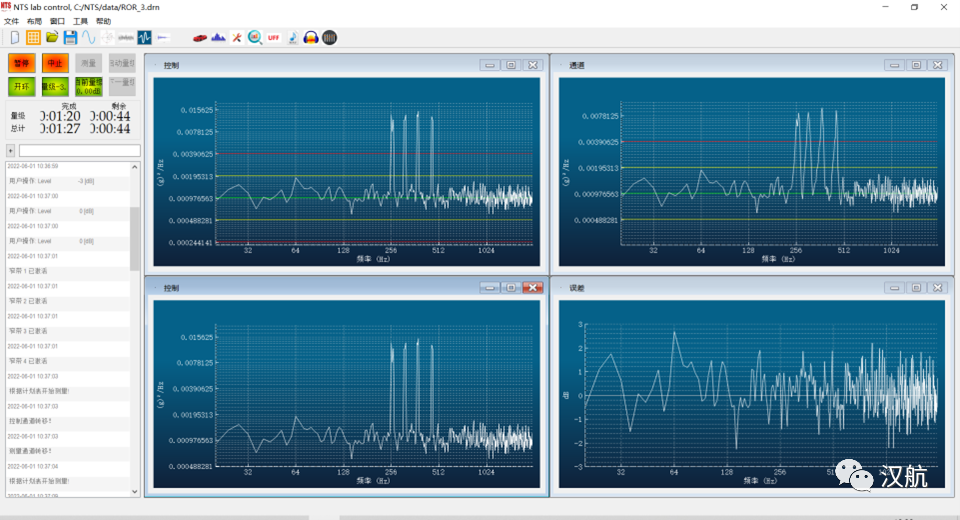The width and height of the screenshot is (960, 520).
Task: Open the dark round mixer icon
Action: [329, 37]
